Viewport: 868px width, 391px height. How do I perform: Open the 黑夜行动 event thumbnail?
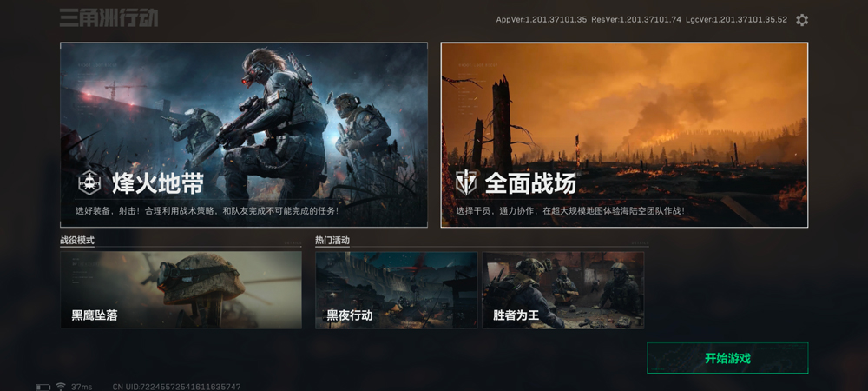(396, 290)
